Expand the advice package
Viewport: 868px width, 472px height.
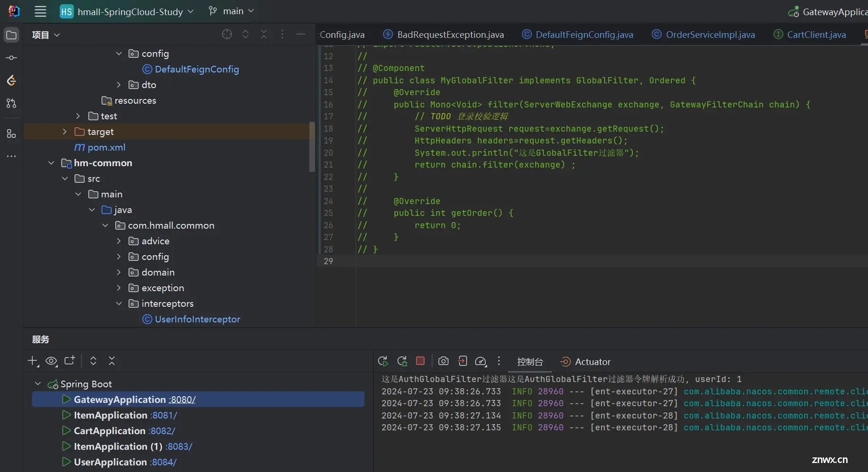tap(119, 241)
